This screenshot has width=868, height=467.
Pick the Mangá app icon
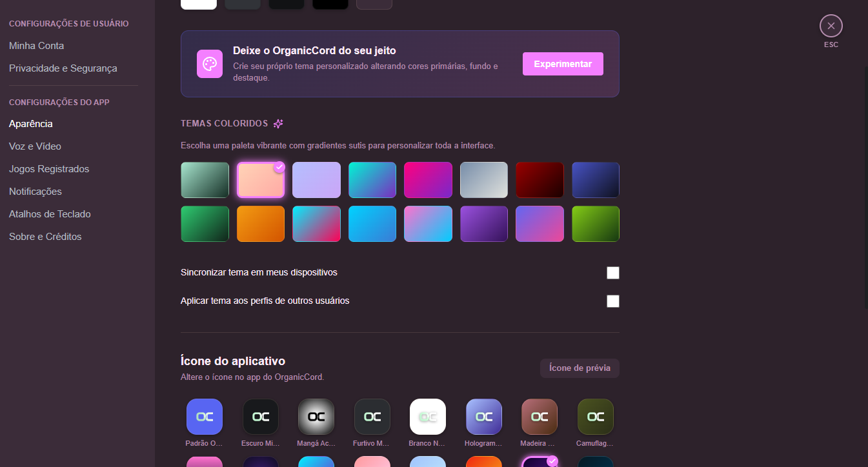pos(316,417)
